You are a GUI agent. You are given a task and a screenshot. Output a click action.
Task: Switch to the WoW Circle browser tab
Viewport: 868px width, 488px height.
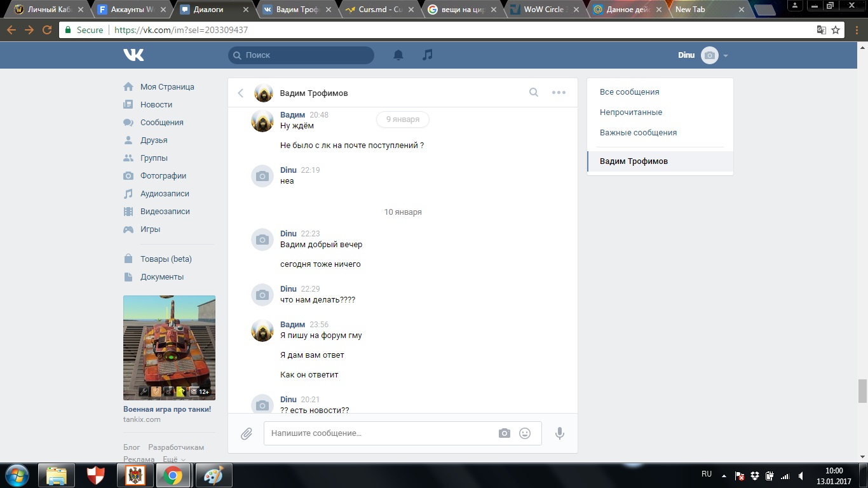[543, 10]
